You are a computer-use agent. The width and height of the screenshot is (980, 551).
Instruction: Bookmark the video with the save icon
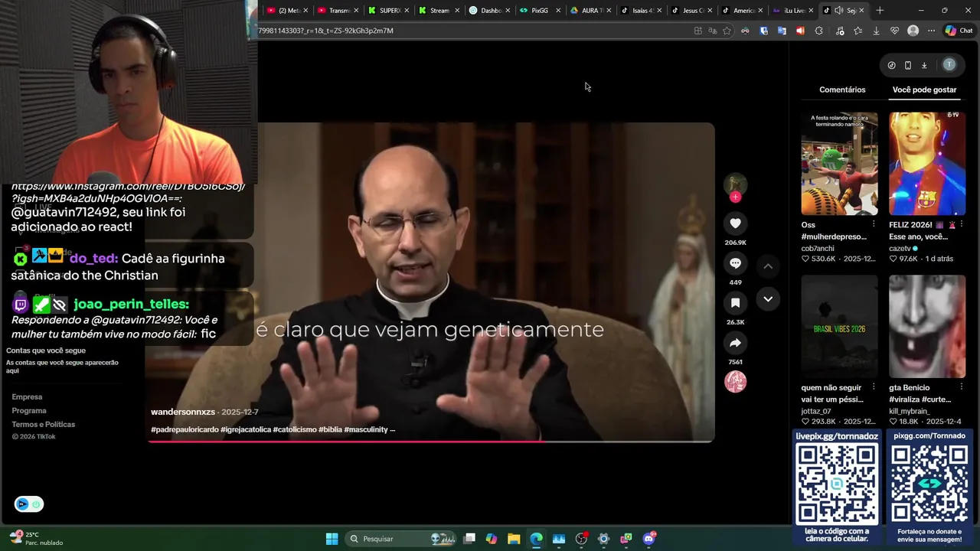[735, 303]
